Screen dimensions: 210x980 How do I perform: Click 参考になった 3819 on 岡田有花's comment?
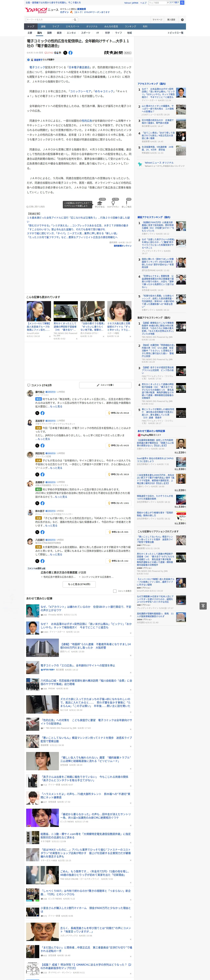pos(119,474)
